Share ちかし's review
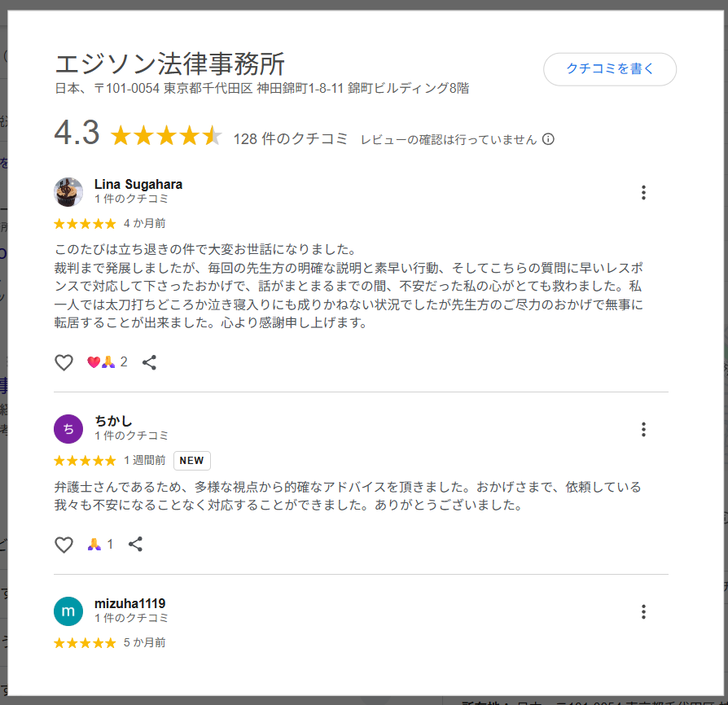Viewport: 728px width, 705px height. pyautogui.click(x=135, y=544)
